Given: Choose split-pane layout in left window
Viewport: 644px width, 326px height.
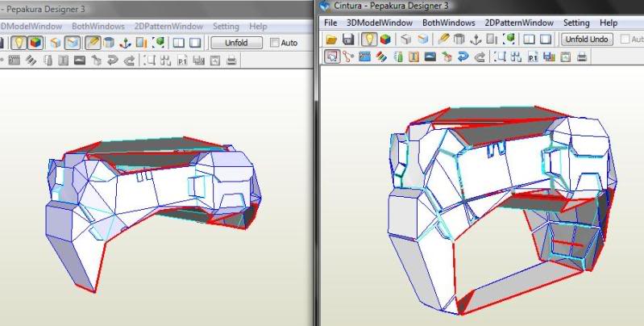Looking at the screenshot, I should [178, 42].
